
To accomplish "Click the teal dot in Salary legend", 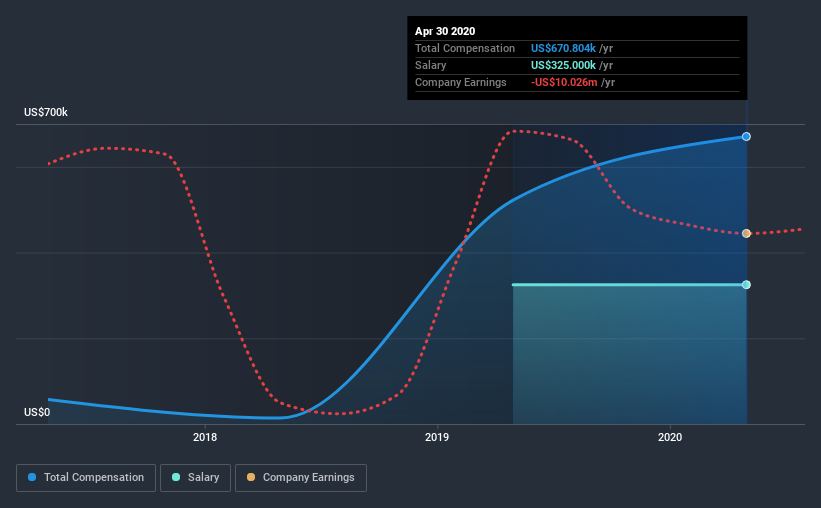I will pyautogui.click(x=176, y=477).
